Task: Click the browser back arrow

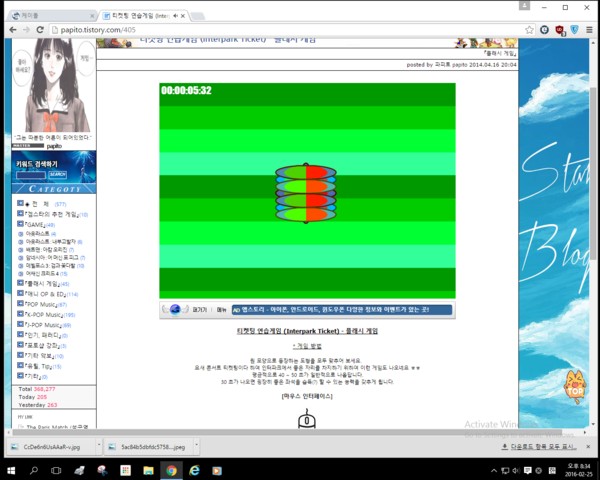Action: 12,30
